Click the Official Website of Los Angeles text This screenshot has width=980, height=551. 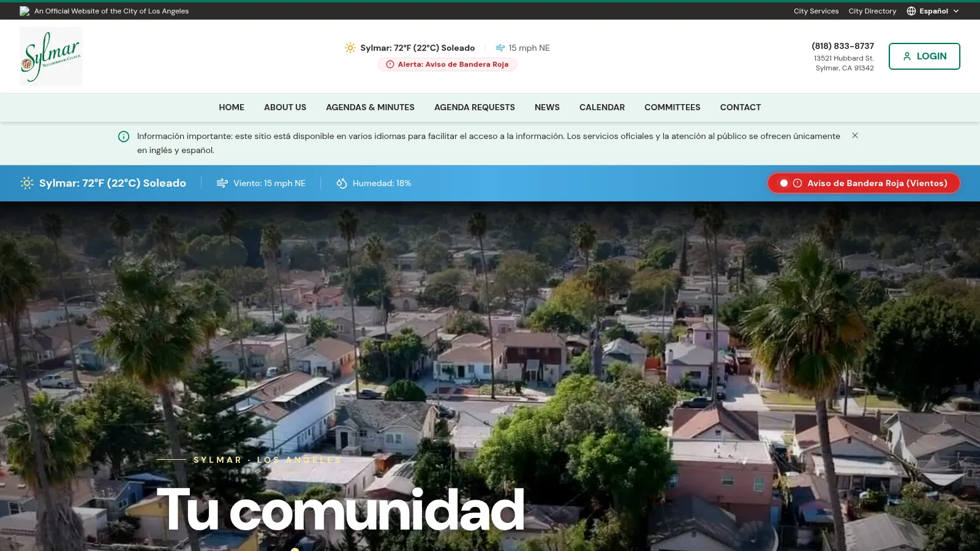111,11
